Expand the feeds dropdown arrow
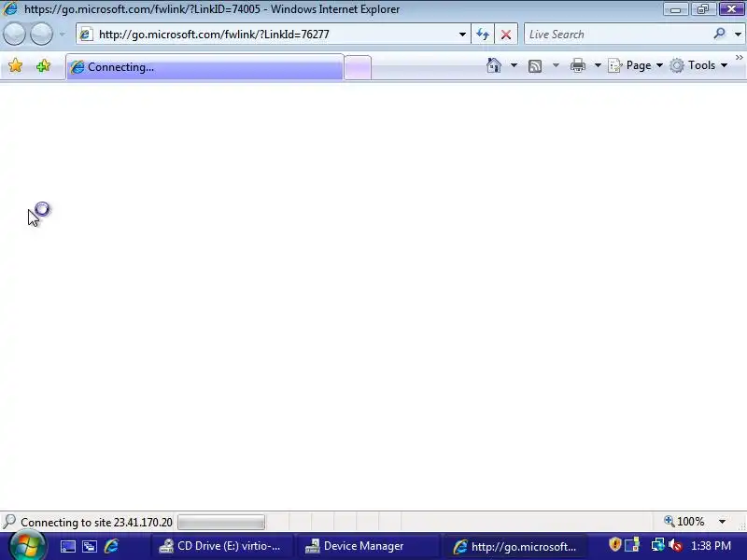 (x=556, y=65)
